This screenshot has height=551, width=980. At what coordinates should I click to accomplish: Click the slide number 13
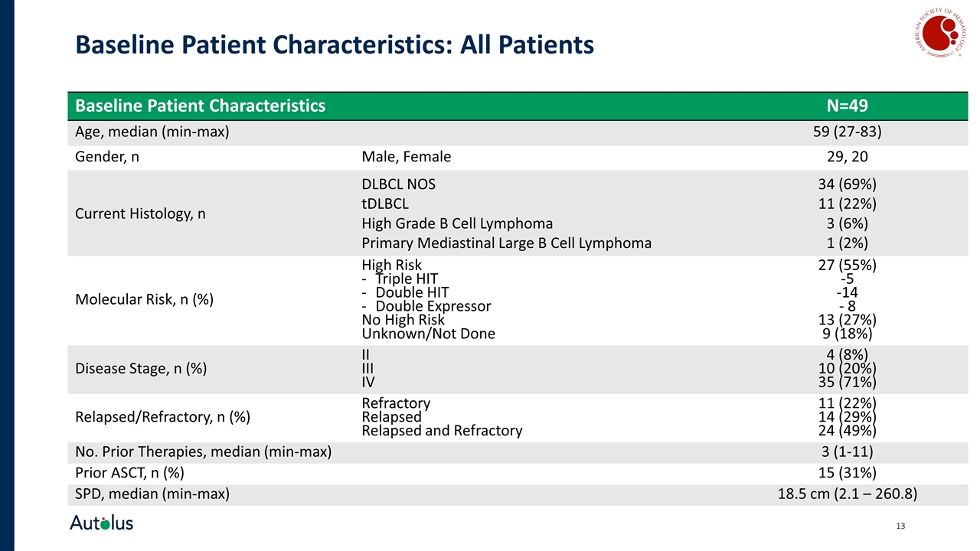(900, 526)
